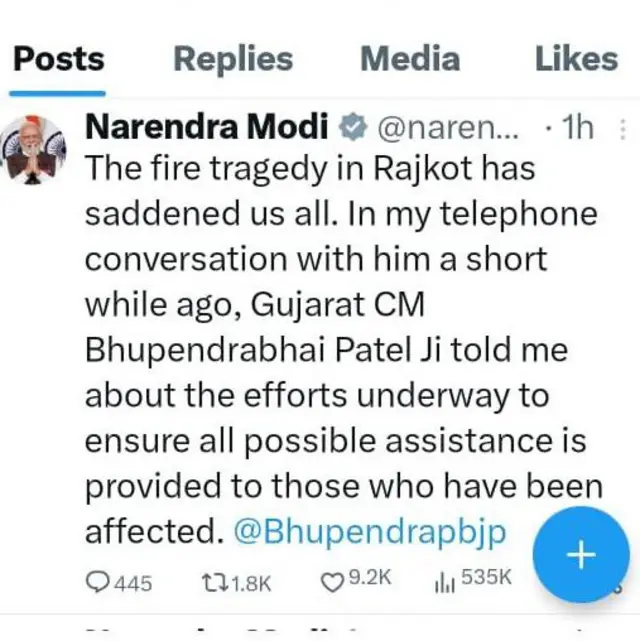This screenshot has width=640, height=641.
Task: Open Narendra Modi's profile picture
Action: coord(34,147)
